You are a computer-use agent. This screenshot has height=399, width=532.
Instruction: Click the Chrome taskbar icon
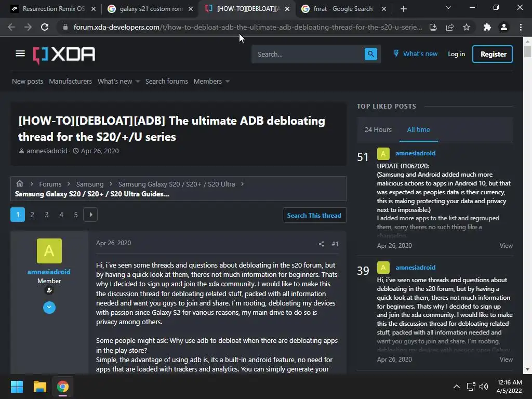pyautogui.click(x=63, y=387)
